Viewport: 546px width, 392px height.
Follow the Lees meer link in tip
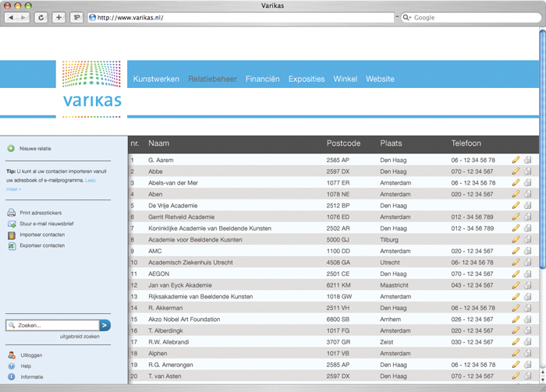tap(90, 181)
